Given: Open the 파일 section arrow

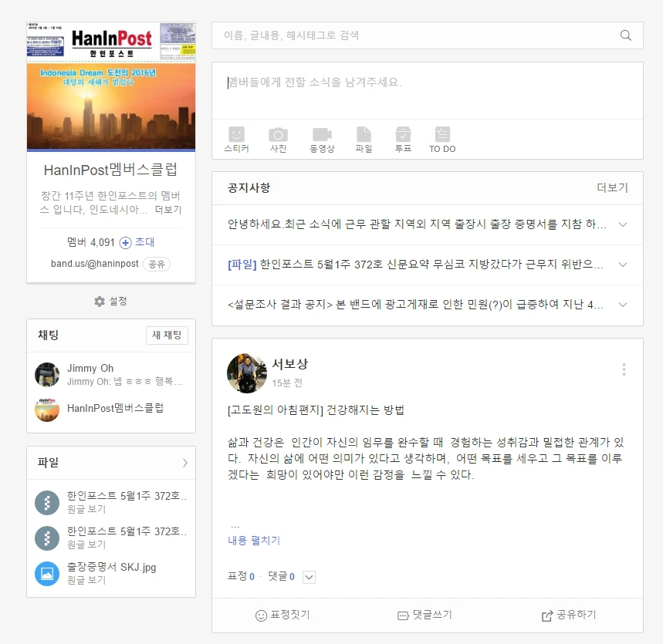Looking at the screenshot, I should coord(184,463).
